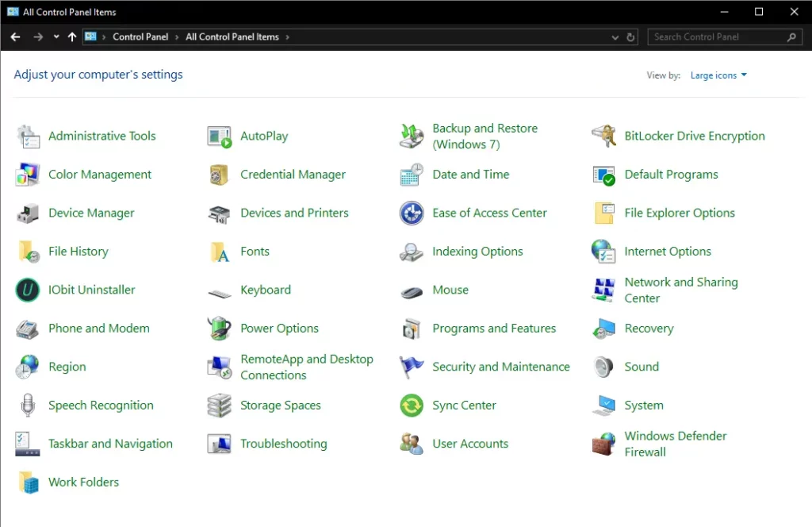The width and height of the screenshot is (812, 527).
Task: Open the File History icon
Action: [x=28, y=252]
